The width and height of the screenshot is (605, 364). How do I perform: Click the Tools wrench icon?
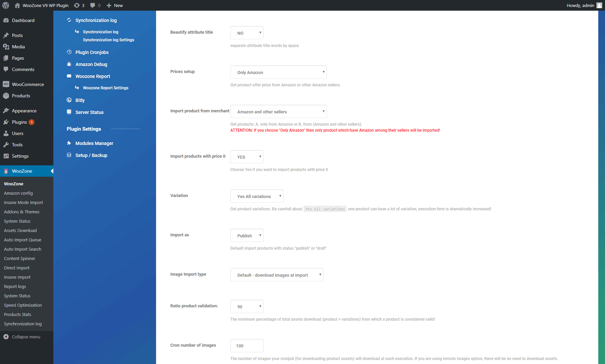[x=6, y=145]
